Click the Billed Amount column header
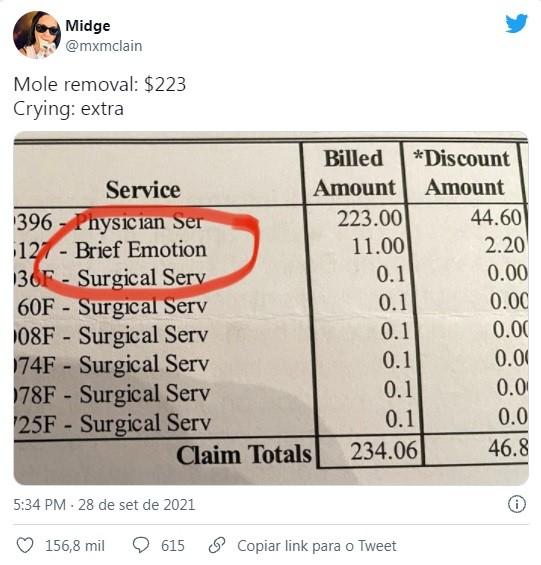 (354, 173)
